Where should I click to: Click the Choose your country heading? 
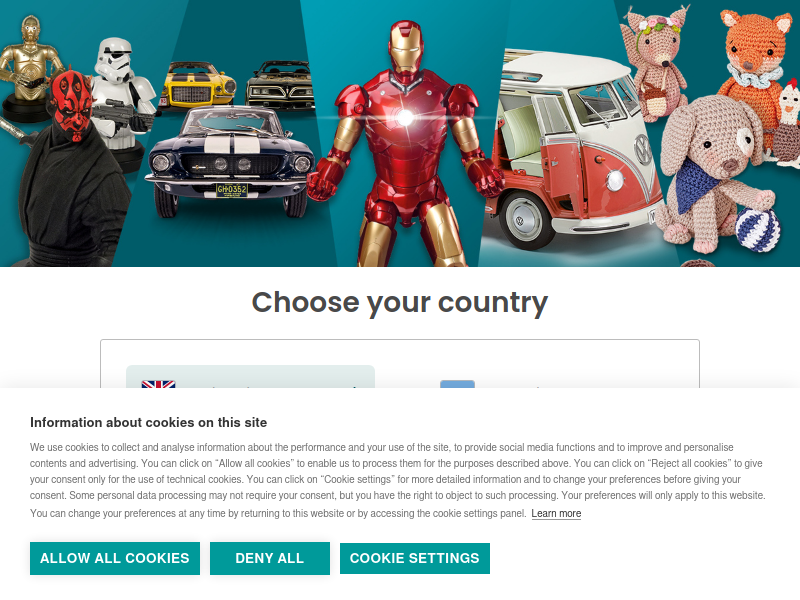tap(400, 303)
